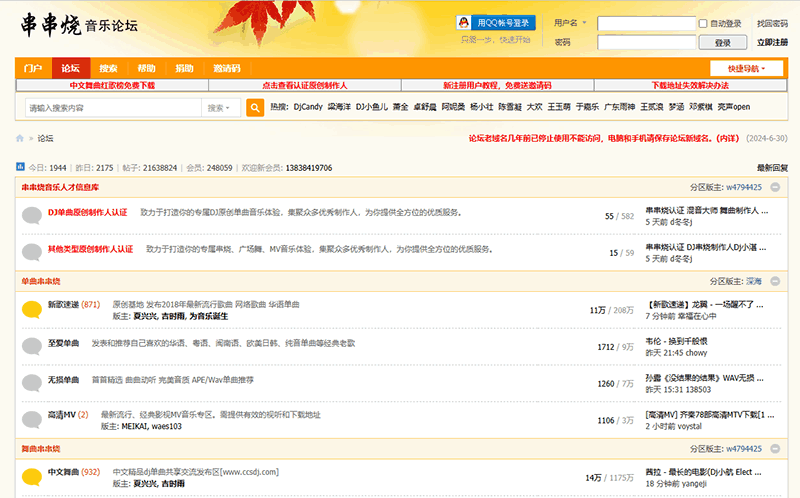Viewport: 800px width, 498px height.
Task: Click hot search term DJ小鱼儿
Action: (x=372, y=107)
